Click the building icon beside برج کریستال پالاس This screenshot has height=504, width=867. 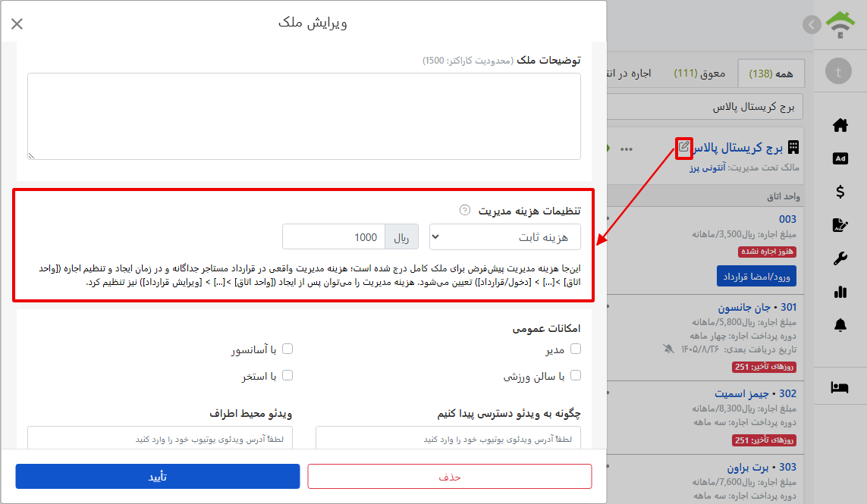pos(793,147)
